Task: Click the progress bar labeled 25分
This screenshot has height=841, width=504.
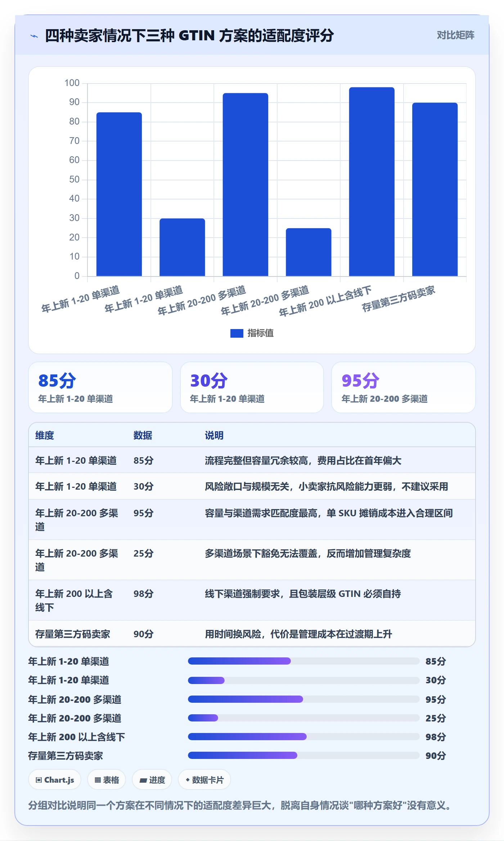Action: coord(304,718)
